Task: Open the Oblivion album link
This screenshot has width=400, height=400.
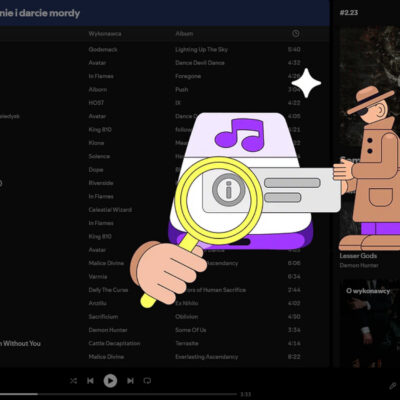Action: point(186,317)
